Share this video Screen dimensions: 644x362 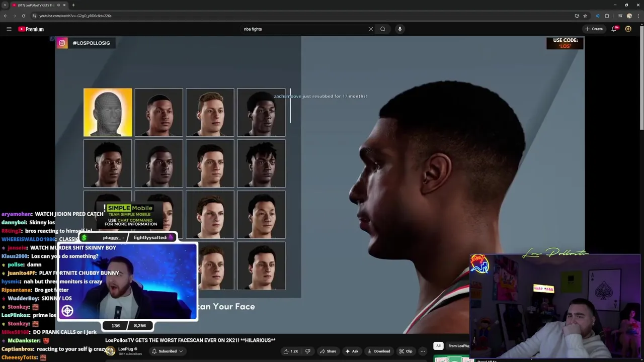(328, 351)
